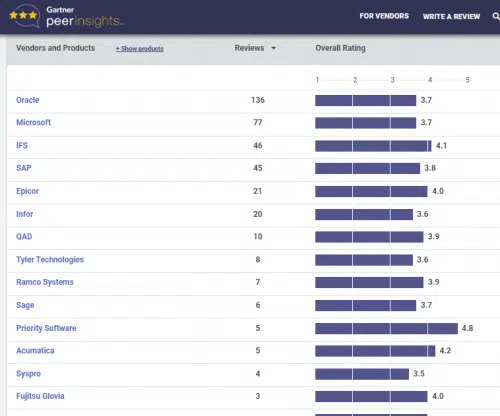Open the Acumatica vendor link
Image resolution: width=500 pixels, height=416 pixels.
[35, 350]
